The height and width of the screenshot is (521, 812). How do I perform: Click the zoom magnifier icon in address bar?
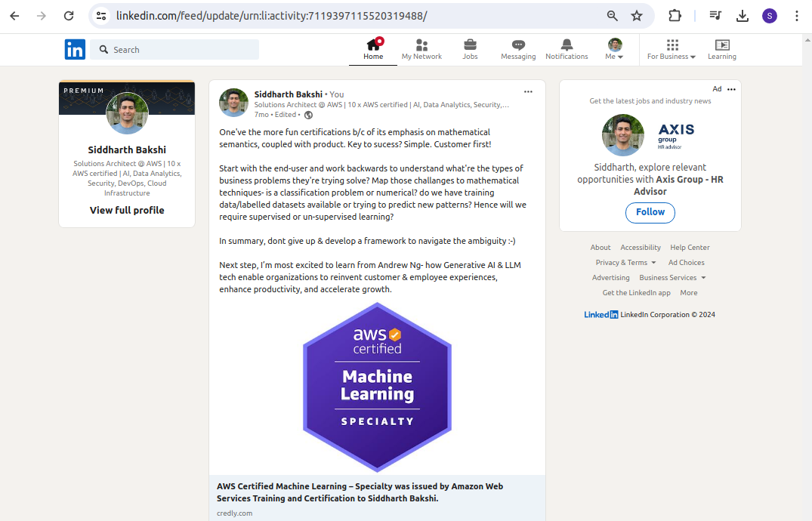click(612, 16)
